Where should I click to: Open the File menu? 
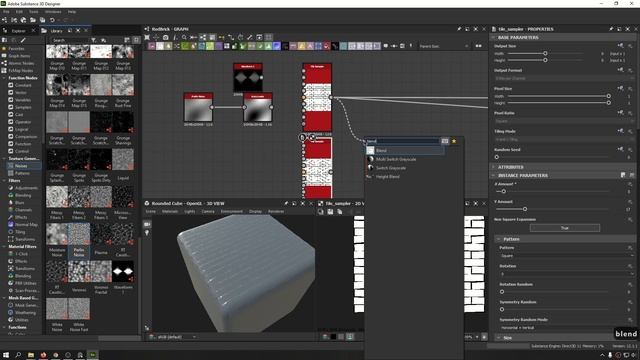(x=6, y=12)
